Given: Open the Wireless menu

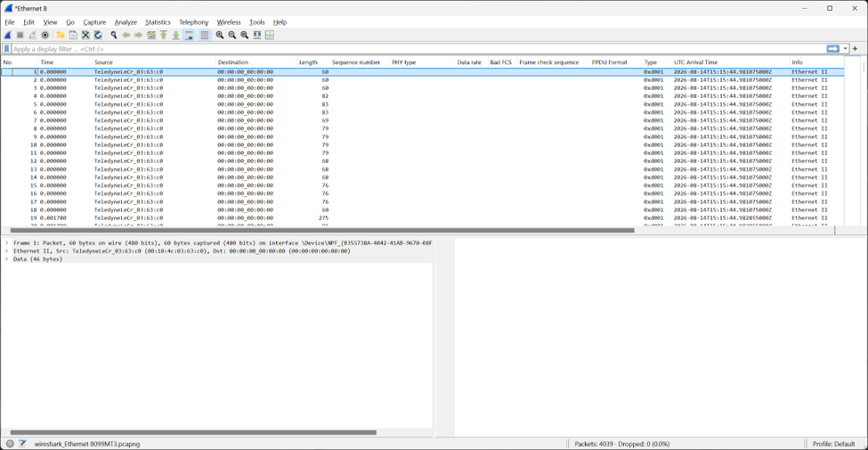Looking at the screenshot, I should 229,22.
